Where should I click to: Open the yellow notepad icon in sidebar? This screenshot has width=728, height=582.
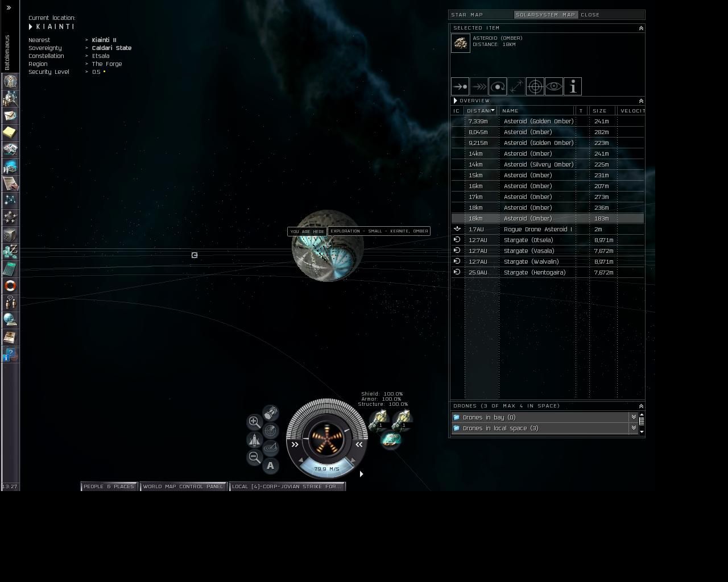point(10,132)
